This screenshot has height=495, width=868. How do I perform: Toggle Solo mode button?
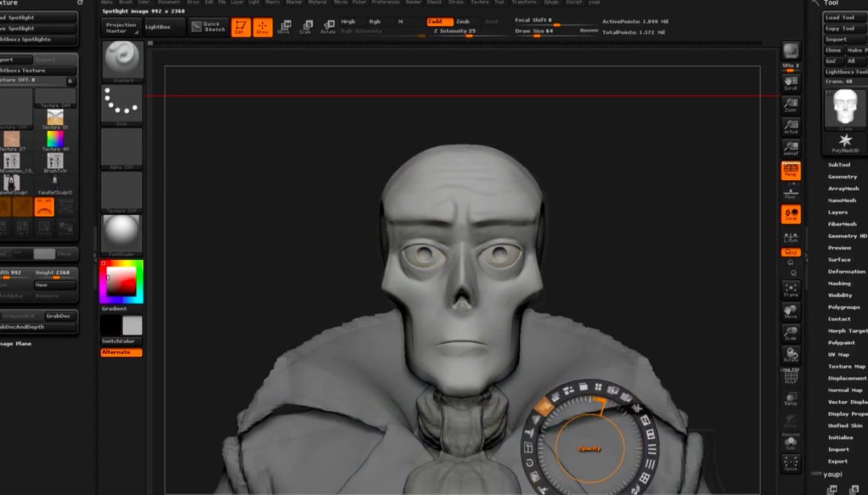[791, 442]
